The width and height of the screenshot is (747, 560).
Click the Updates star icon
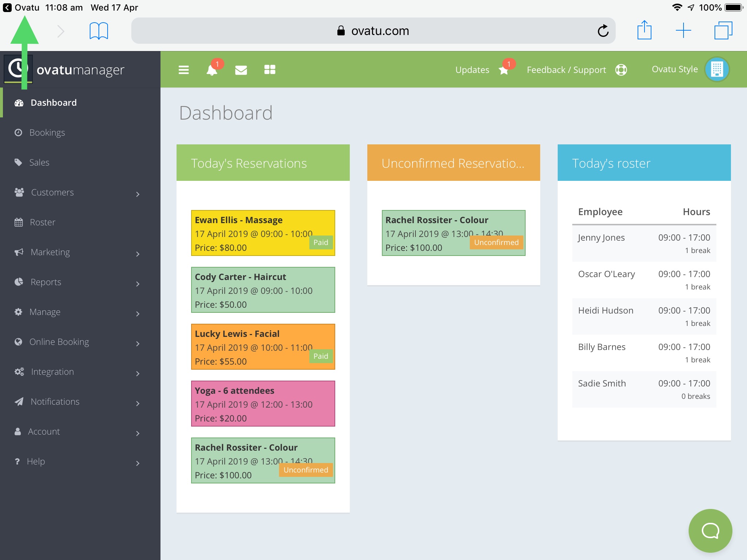[x=504, y=70]
